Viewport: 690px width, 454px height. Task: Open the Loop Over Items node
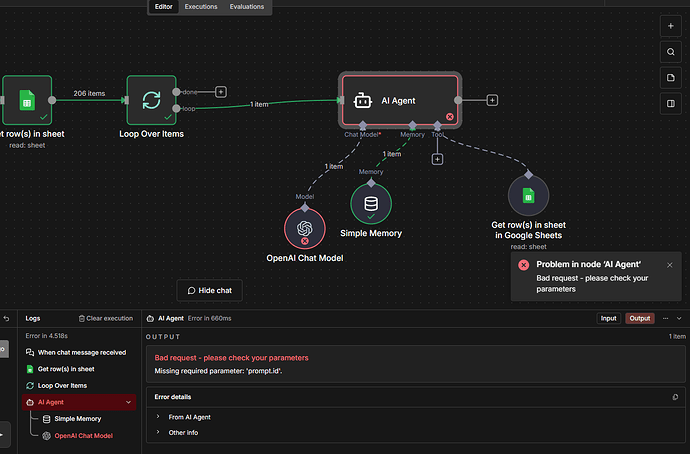click(x=151, y=100)
